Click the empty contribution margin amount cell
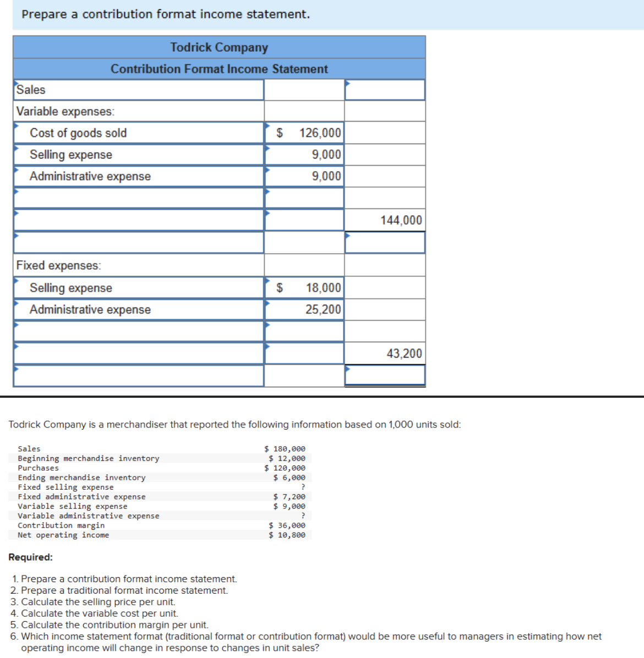Screen dimensions: 644x658 [384, 241]
